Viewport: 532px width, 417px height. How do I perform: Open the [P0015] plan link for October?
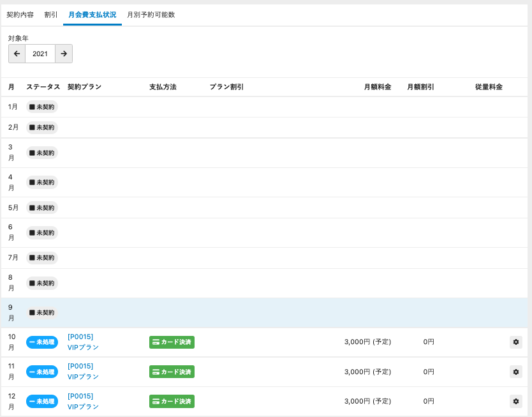(x=80, y=337)
